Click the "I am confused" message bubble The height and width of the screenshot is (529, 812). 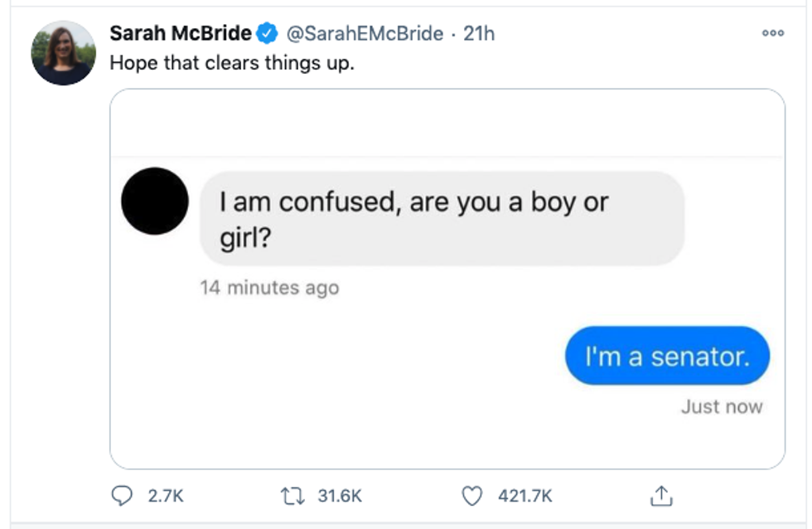442,219
